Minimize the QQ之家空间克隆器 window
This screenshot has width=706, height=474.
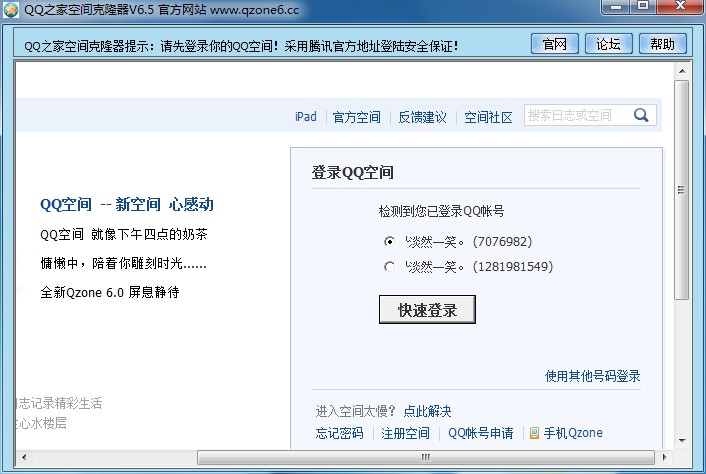616,7
